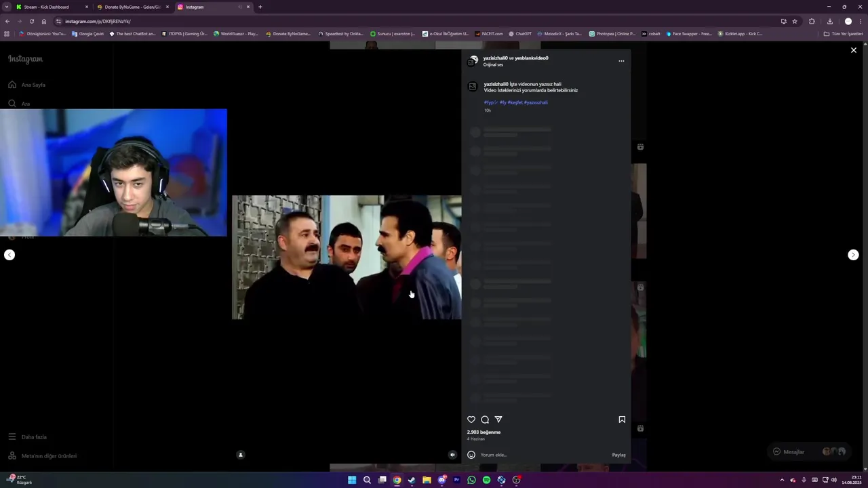The height and width of the screenshot is (488, 868).
Task: Close the Instagram post overlay
Action: pyautogui.click(x=853, y=50)
